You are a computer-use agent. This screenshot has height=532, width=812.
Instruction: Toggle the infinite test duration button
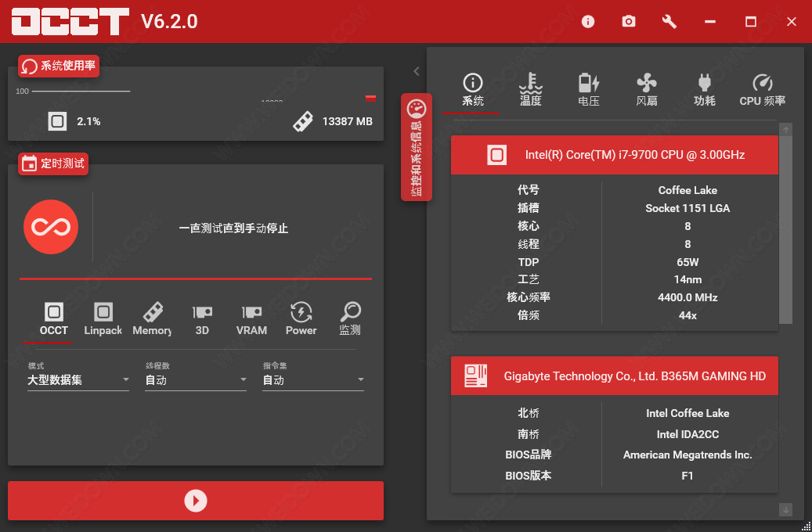(51, 227)
